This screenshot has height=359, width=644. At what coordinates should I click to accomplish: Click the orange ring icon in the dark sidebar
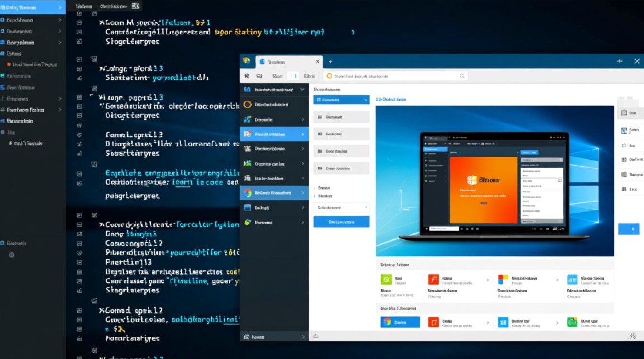(x=248, y=104)
